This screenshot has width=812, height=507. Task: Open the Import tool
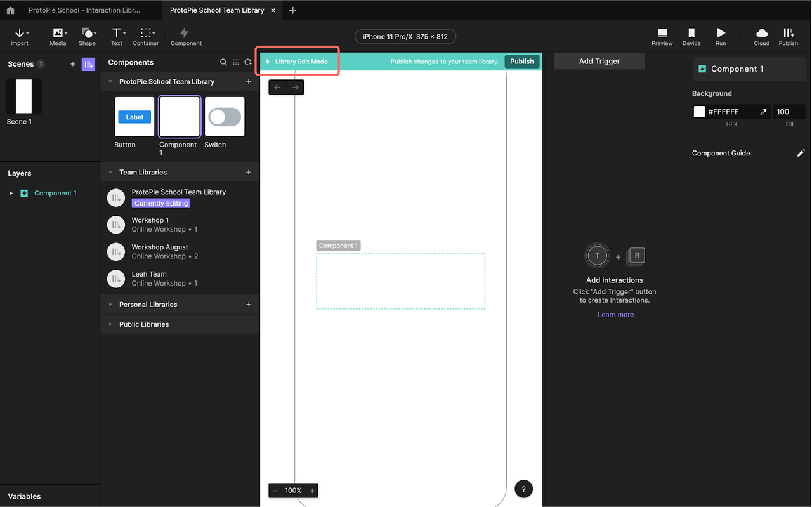pos(20,37)
